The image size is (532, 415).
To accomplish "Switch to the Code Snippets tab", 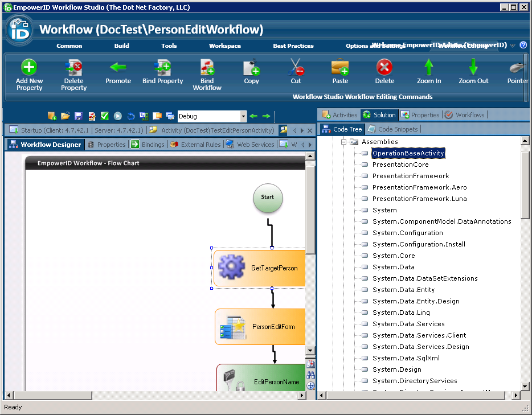I will coord(393,129).
